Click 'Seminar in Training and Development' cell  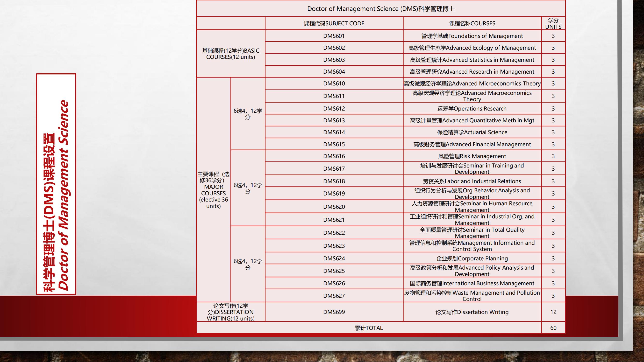[x=472, y=168]
